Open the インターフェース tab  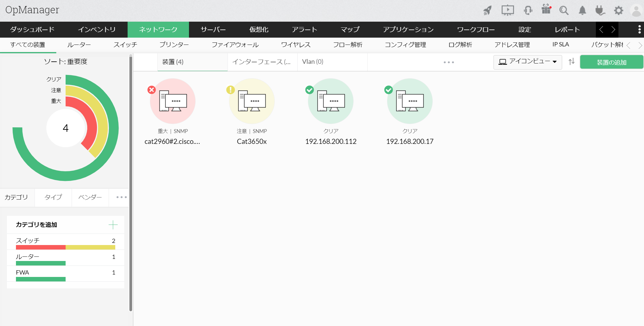coord(262,62)
